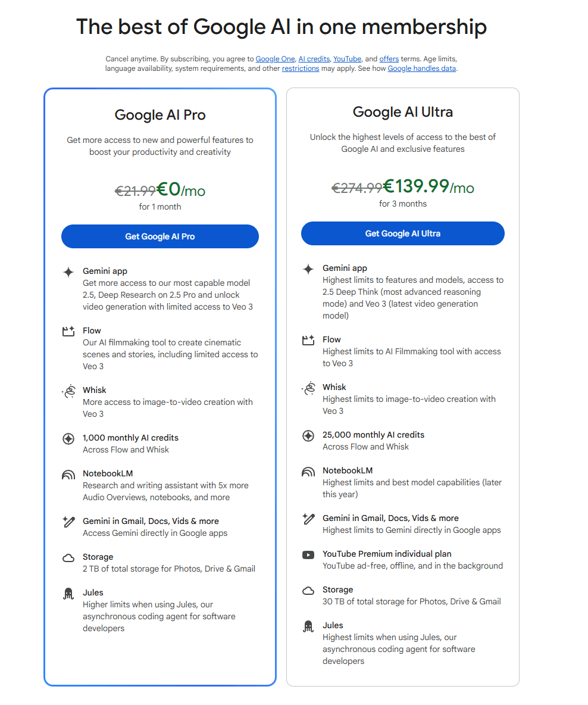588x705 pixels.
Task: Follow the YouTube terms link
Action: tap(347, 59)
